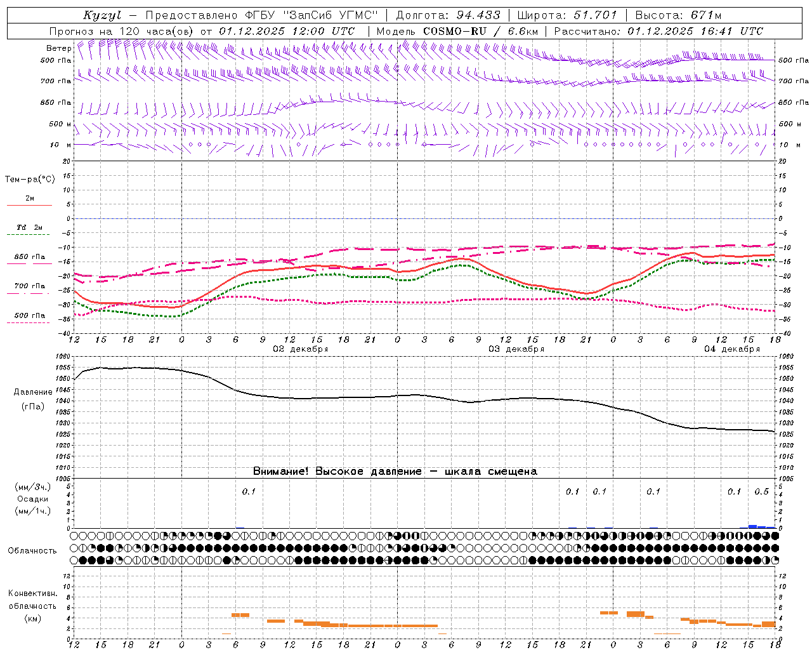The width and height of the screenshot is (812, 650).
Task: Click the 'Предоставлено ФГБУ "ЗапСиб УГМС"' text
Action: click(261, 15)
